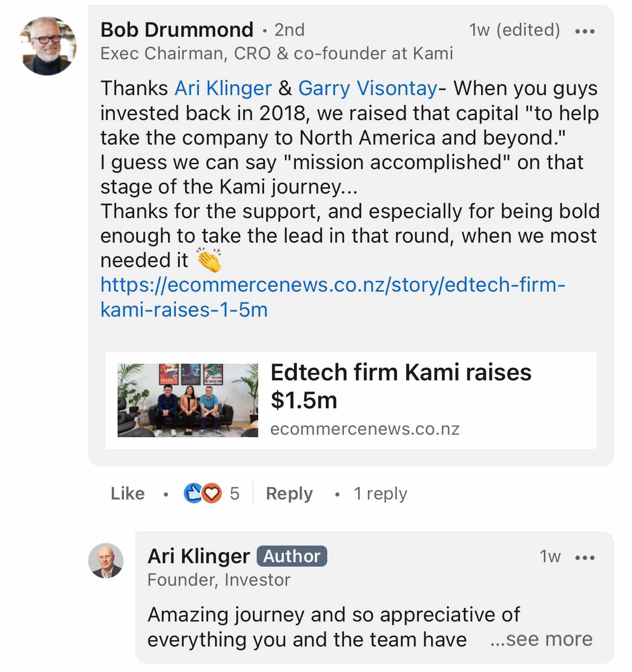View reactions thumbs-up icon on comment
Screen dimensions: 632x672
[x=192, y=494]
